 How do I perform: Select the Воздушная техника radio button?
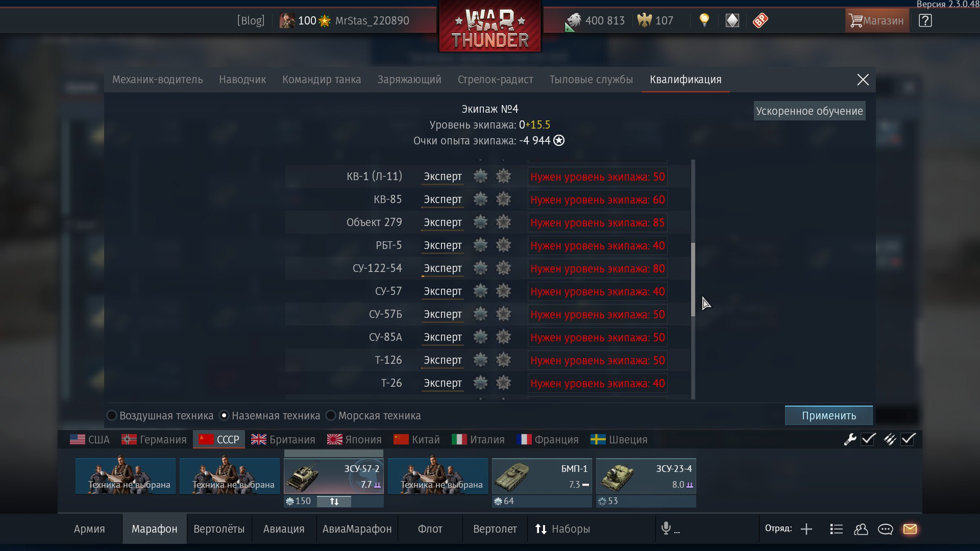point(111,416)
